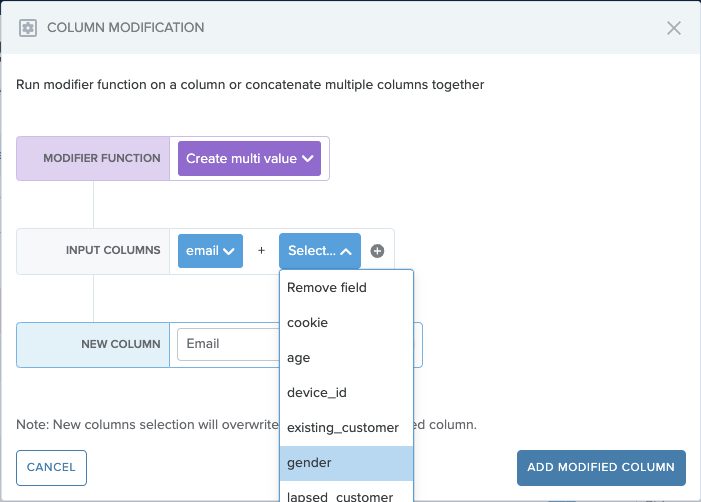This screenshot has width=701, height=502.
Task: Open the email input column dropdown
Action: tap(210, 251)
